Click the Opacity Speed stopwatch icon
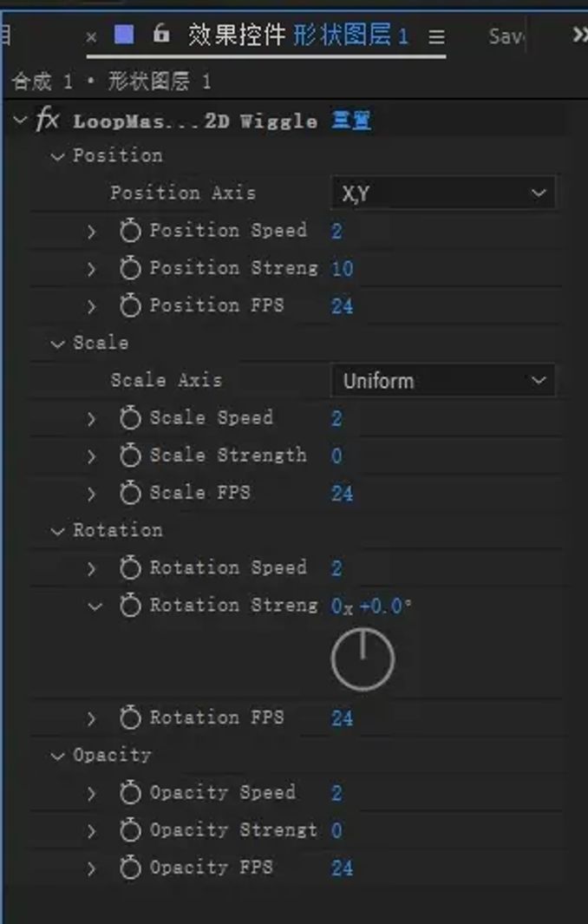The image size is (588, 924). click(x=130, y=793)
